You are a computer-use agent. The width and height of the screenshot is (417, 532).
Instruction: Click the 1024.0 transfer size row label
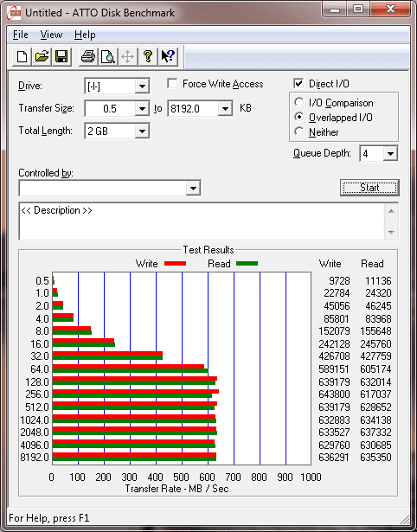35,420
